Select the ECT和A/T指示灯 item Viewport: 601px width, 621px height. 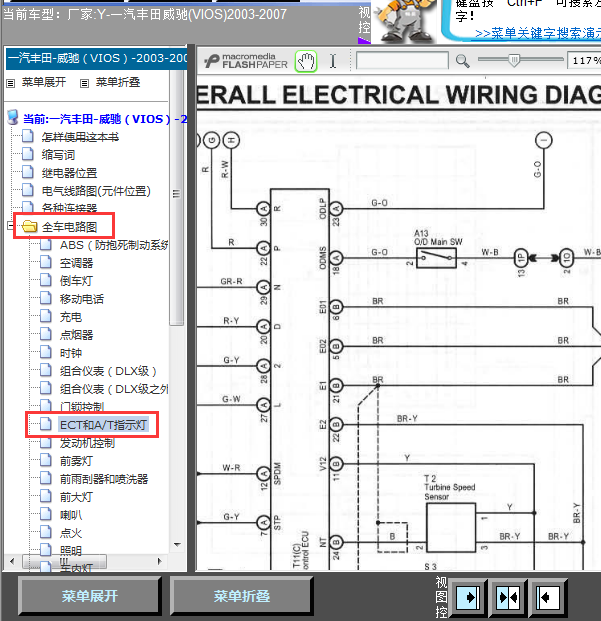coord(103,425)
